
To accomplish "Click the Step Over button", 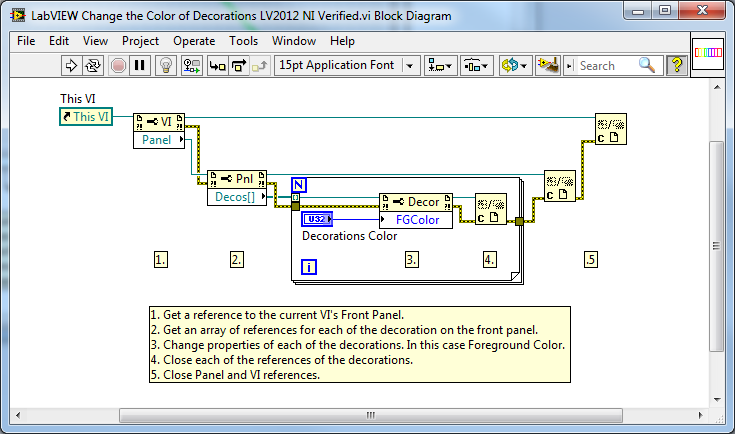I will click(x=239, y=65).
